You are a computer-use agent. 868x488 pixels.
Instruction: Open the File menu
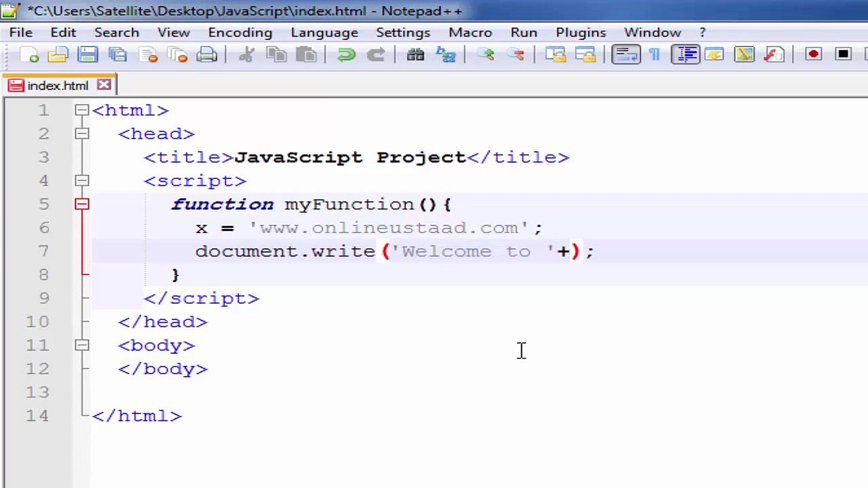21,33
